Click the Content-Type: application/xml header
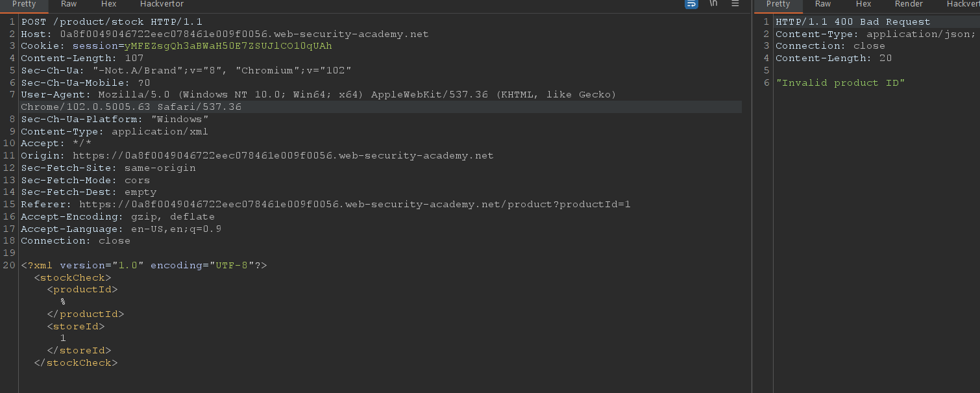 coord(114,132)
